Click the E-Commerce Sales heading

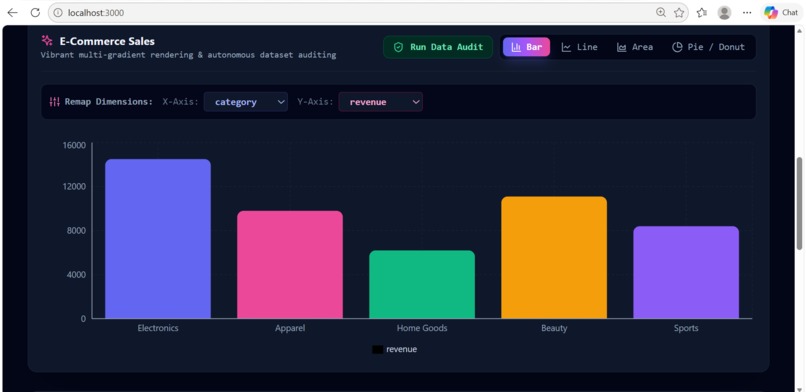(x=107, y=41)
